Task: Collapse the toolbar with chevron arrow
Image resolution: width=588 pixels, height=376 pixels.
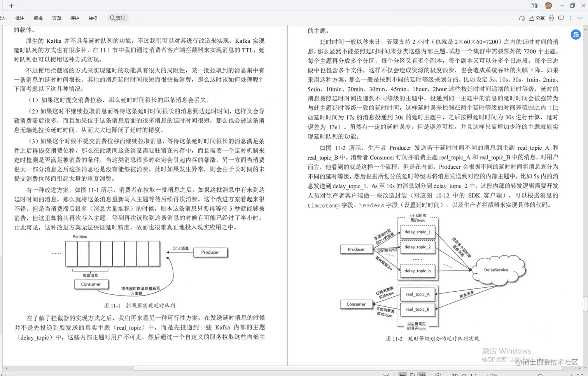Action: pos(580,18)
